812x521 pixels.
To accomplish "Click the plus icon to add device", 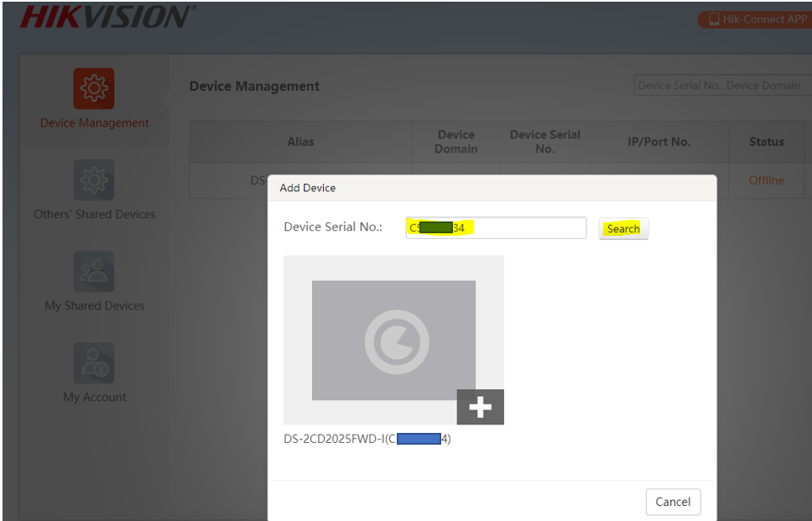I will coord(480,407).
